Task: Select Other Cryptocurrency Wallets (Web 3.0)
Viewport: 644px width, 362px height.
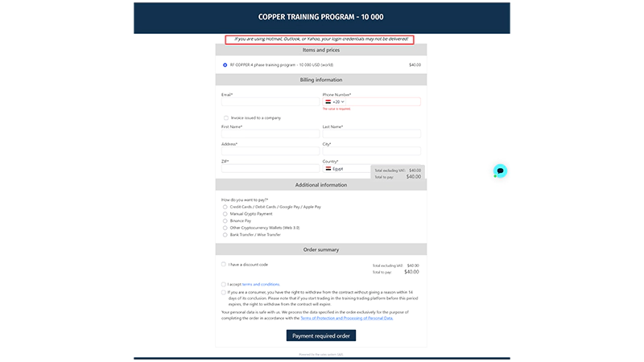Action: 225,228
